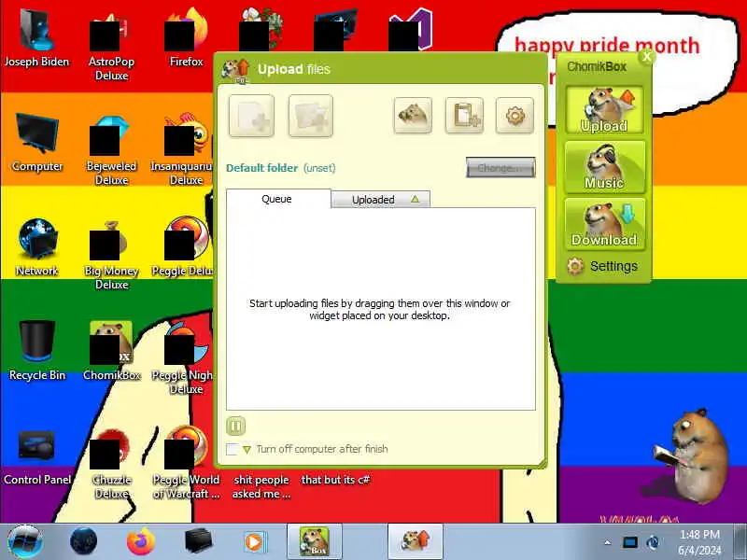Select the ChomikBox desktop shortcut
The height and width of the screenshot is (560, 747).
111,352
